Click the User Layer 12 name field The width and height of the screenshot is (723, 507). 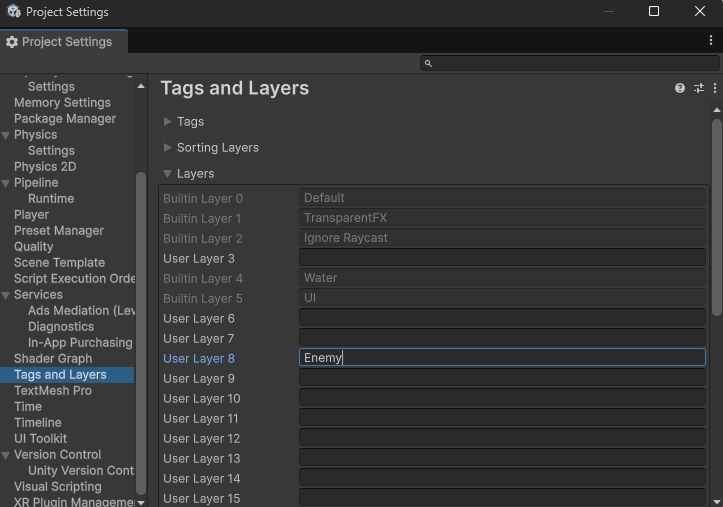tap(502, 437)
